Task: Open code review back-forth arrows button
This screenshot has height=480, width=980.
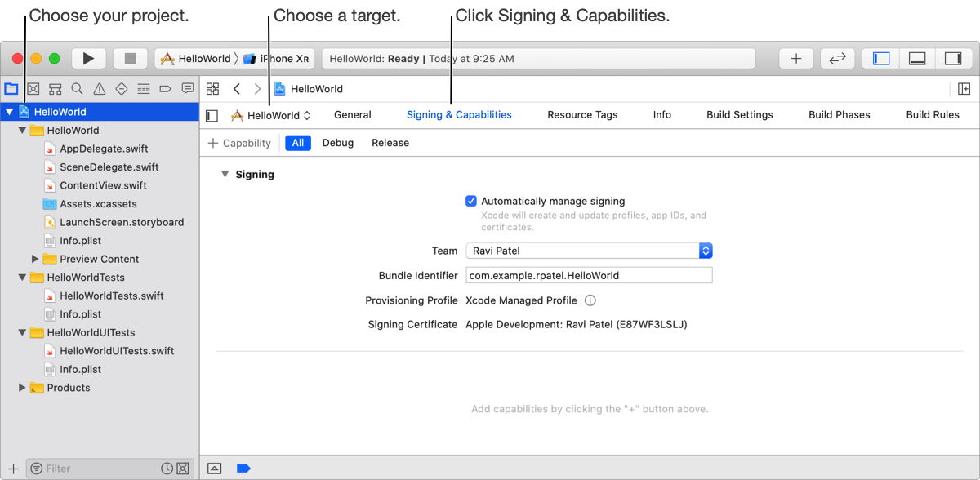Action: tap(837, 58)
